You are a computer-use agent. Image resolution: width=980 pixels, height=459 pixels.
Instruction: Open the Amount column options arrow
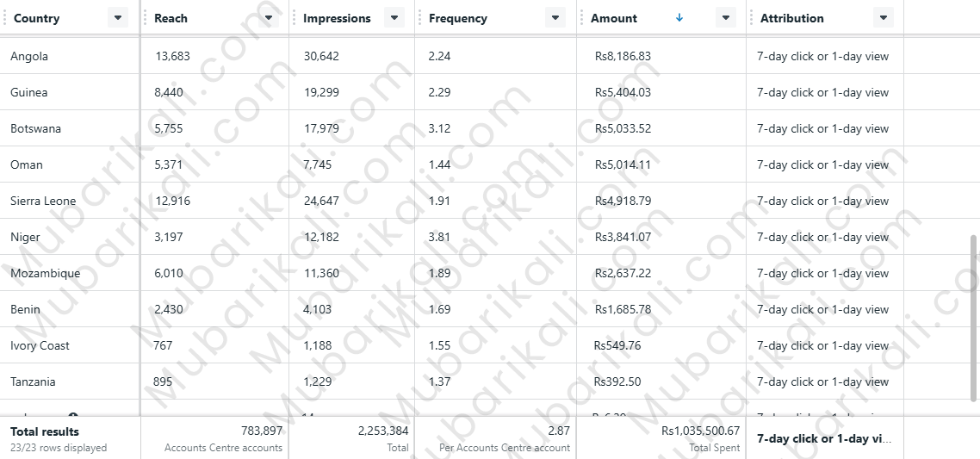[726, 18]
